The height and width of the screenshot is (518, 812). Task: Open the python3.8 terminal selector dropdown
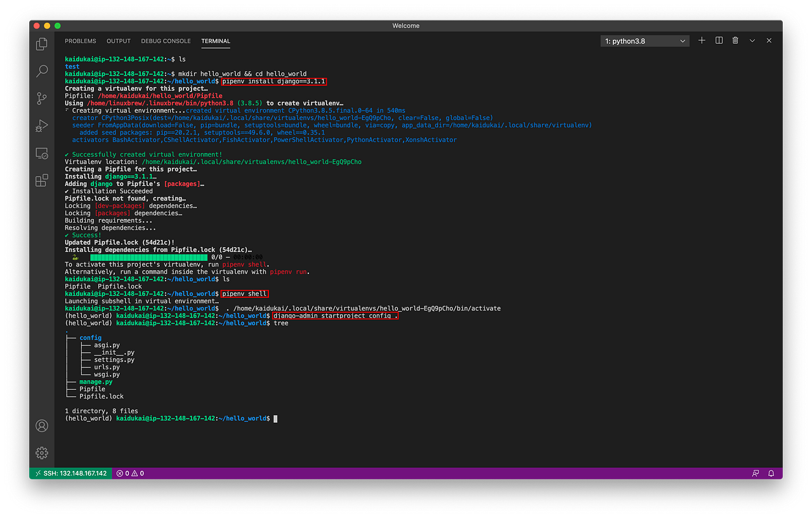pyautogui.click(x=645, y=41)
